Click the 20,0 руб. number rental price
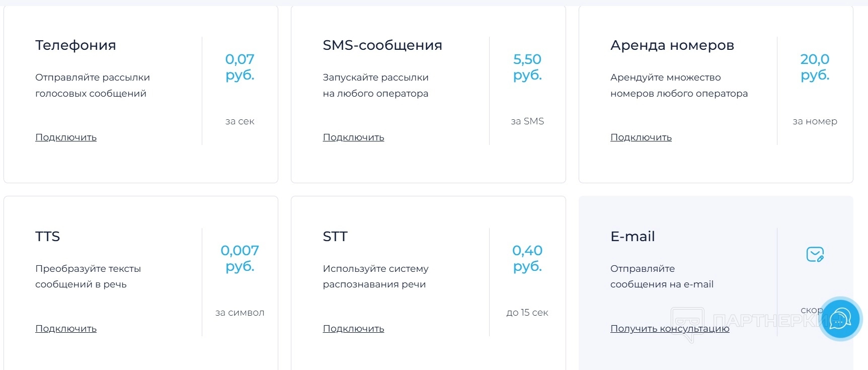 (x=815, y=67)
